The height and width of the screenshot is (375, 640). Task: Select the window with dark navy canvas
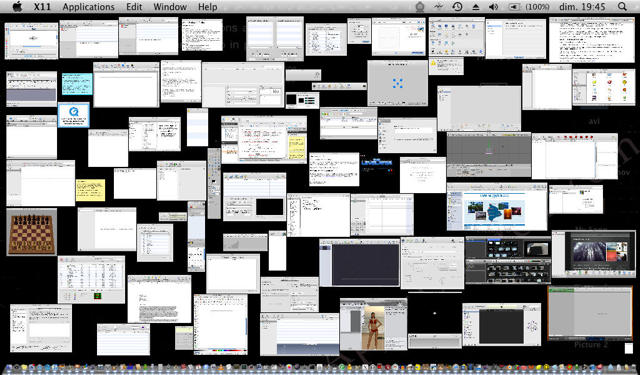360,263
